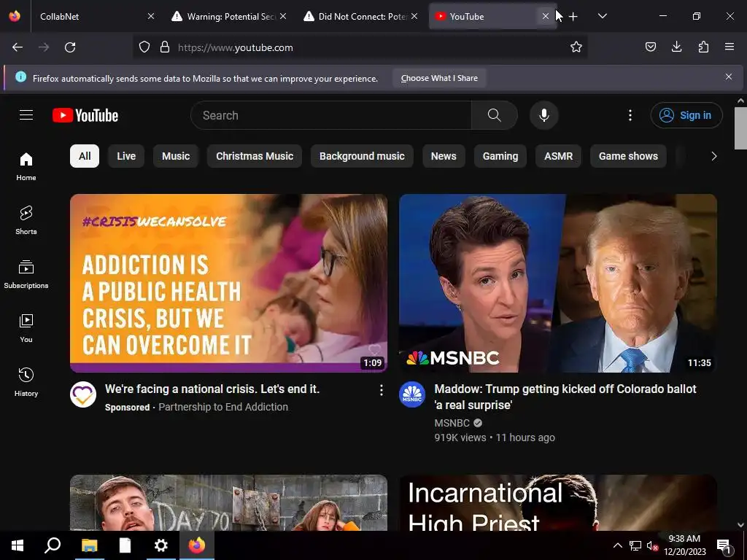Click the YouTube logo
The image size is (747, 560).
click(x=85, y=115)
